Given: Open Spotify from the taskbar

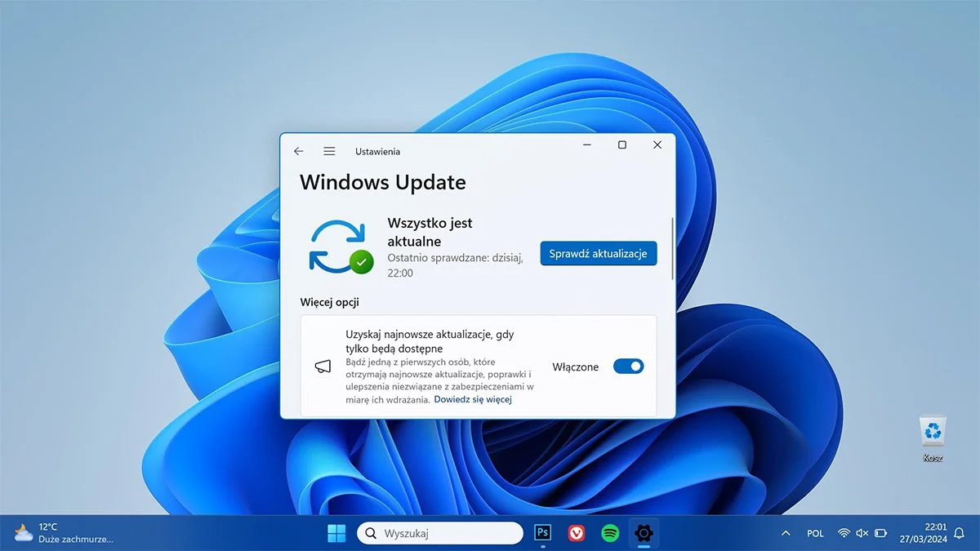Looking at the screenshot, I should tap(609, 532).
